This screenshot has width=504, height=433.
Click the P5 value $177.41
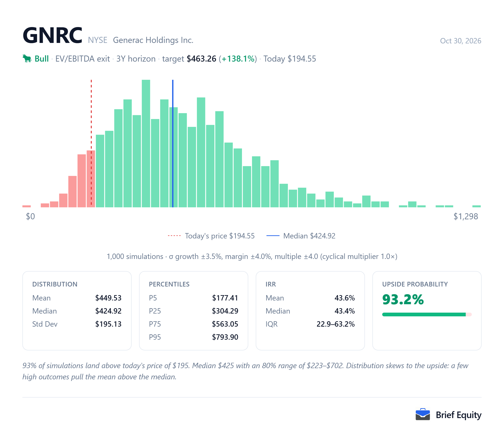click(225, 298)
